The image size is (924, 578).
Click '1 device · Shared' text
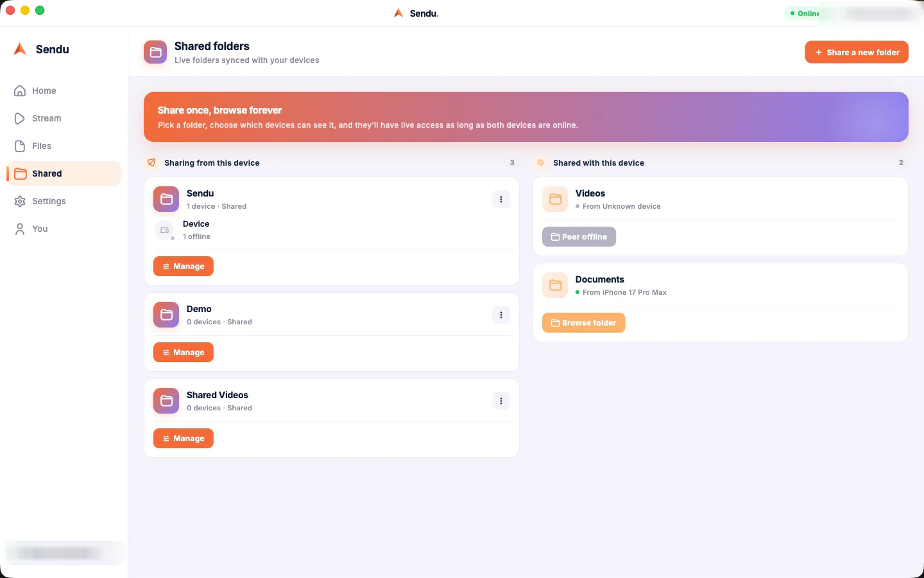click(x=216, y=206)
